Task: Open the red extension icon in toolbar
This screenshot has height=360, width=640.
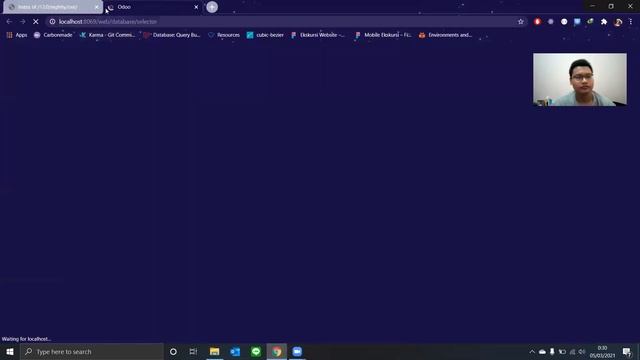Action: pos(537,22)
